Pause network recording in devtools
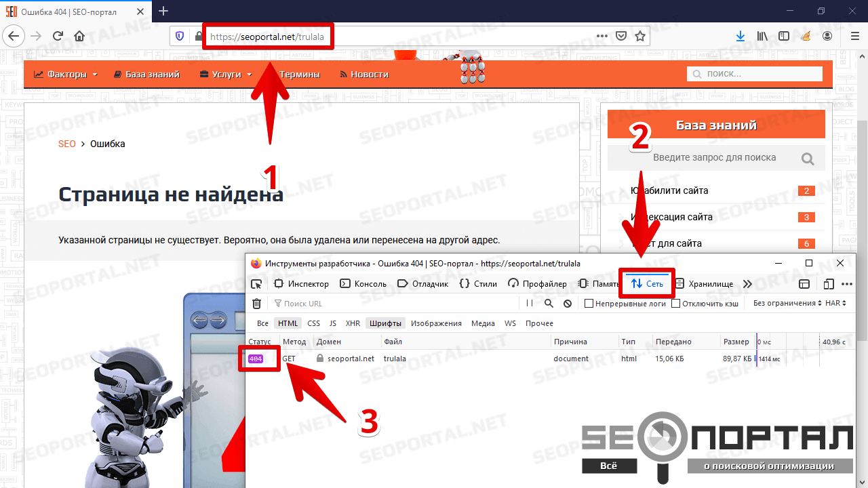This screenshot has width=868, height=488. click(530, 304)
